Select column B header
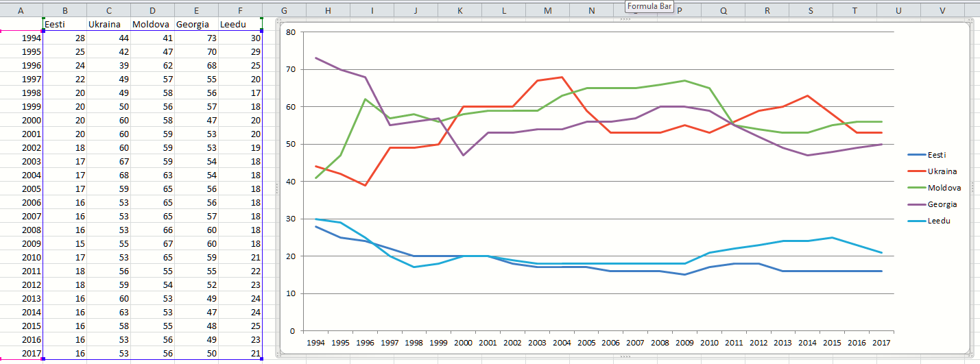This screenshot has height=364, width=980. coord(64,11)
